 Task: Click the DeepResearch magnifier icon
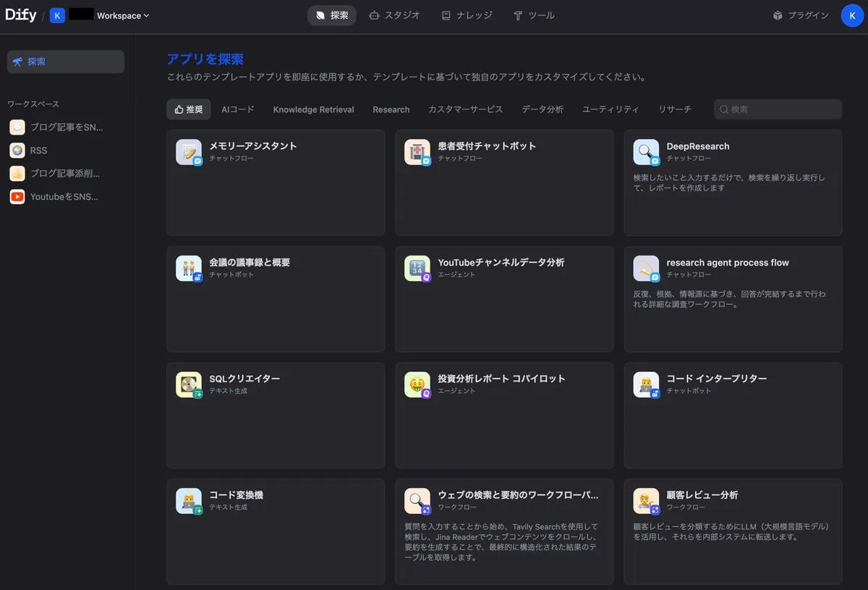646,152
